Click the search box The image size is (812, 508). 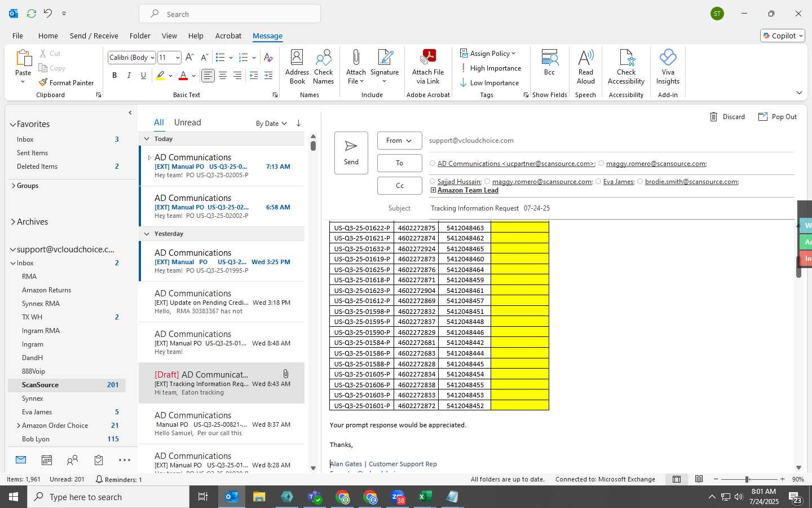click(x=230, y=14)
